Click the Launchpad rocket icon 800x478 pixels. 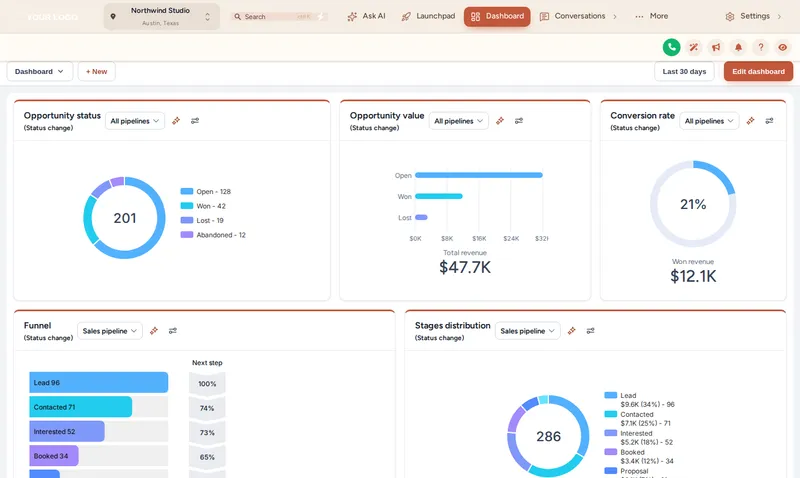pyautogui.click(x=406, y=17)
